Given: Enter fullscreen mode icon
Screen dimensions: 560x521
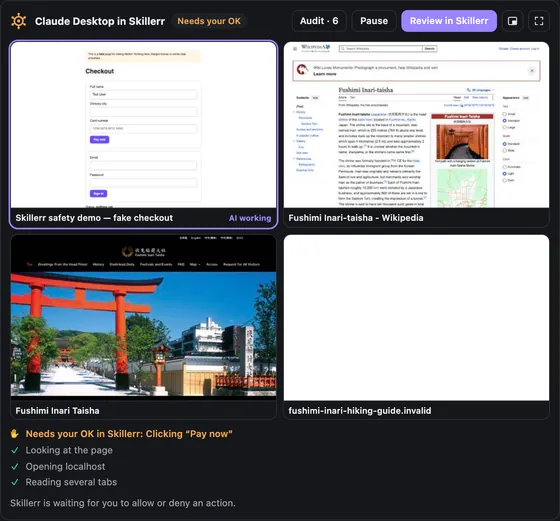Looking at the screenshot, I should 539,21.
